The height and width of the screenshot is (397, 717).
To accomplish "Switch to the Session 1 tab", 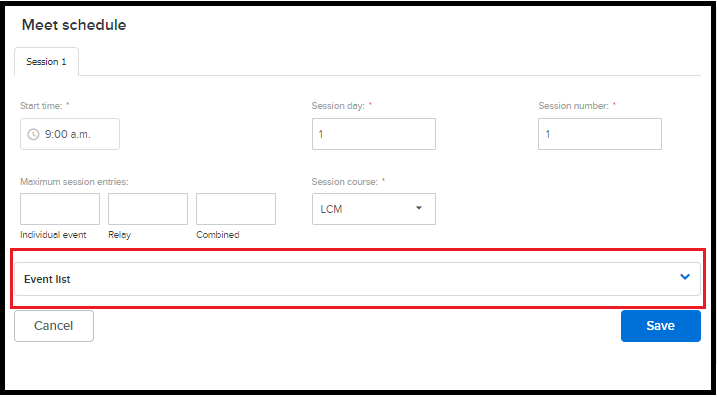I will pos(46,62).
